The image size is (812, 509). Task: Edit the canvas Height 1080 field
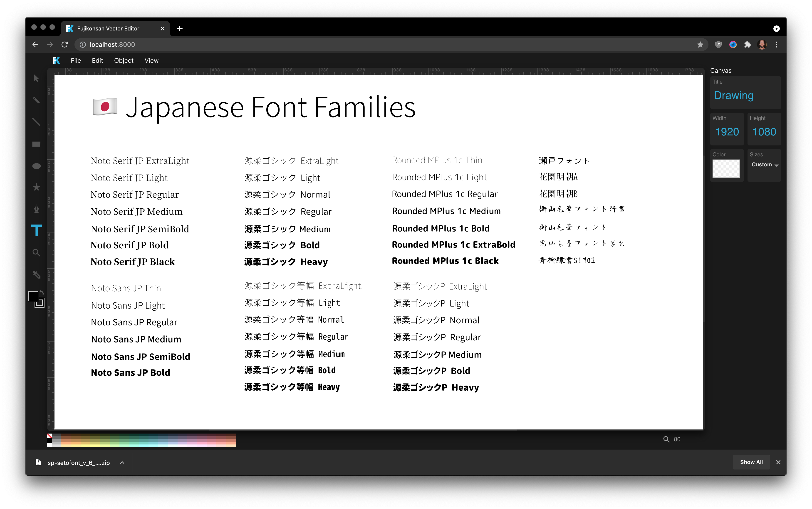(764, 132)
